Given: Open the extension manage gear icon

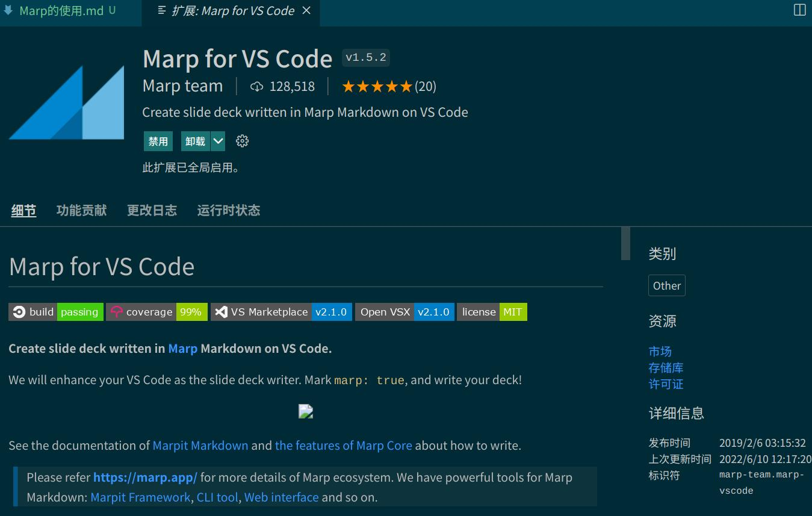Looking at the screenshot, I should pos(242,141).
